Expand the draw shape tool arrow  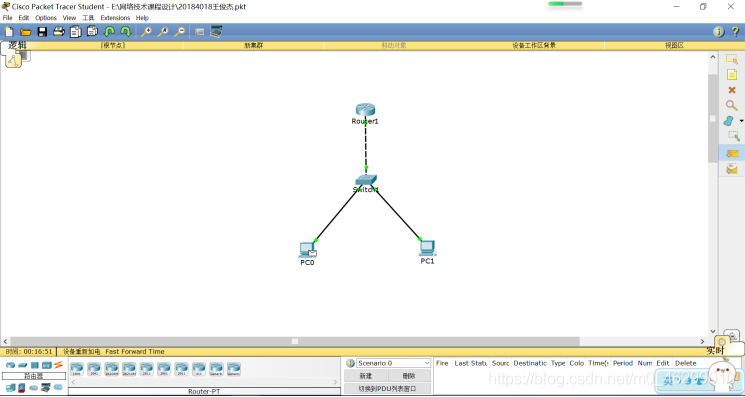pyautogui.click(x=741, y=121)
